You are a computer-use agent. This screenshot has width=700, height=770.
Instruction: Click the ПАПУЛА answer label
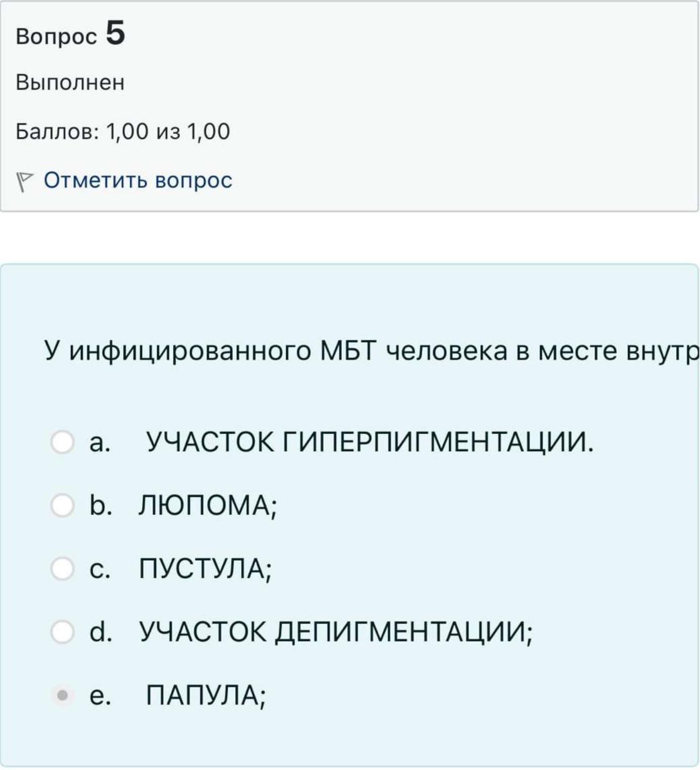pos(206,696)
